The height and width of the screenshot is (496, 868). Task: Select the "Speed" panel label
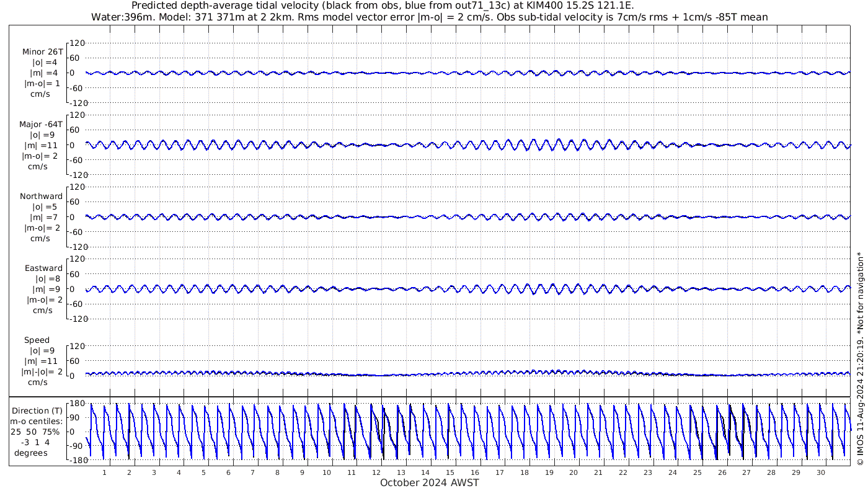pyautogui.click(x=37, y=340)
